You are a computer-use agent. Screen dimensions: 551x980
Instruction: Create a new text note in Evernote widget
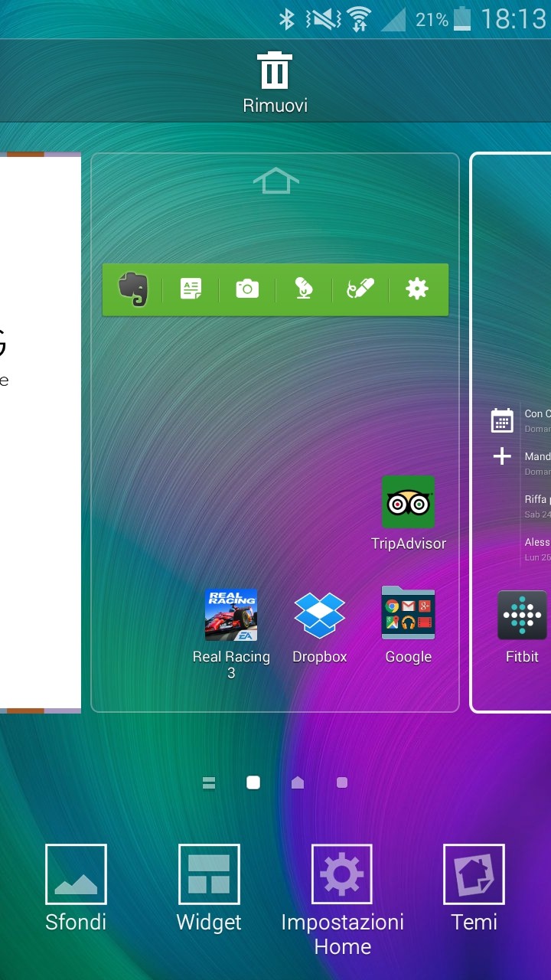[191, 289]
